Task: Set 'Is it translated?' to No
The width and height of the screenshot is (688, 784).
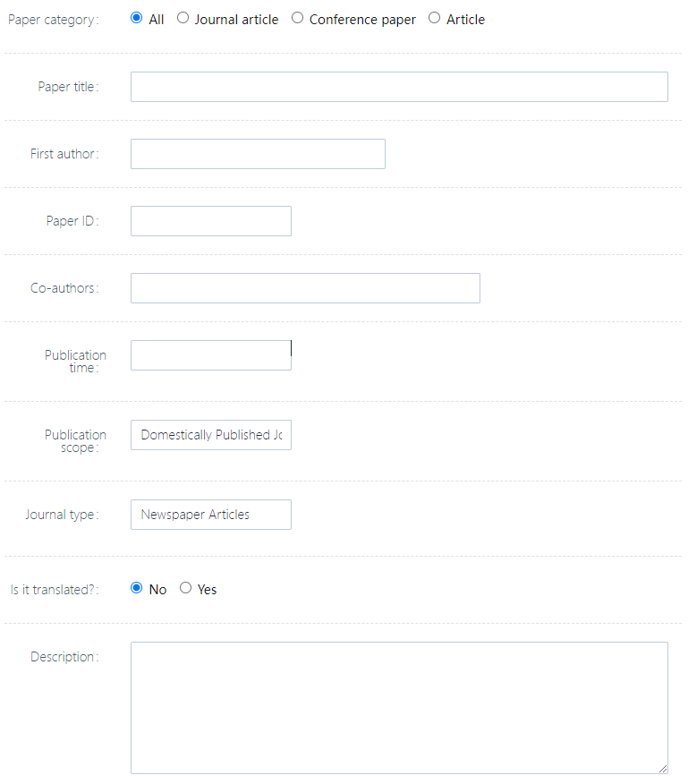Action: click(137, 588)
